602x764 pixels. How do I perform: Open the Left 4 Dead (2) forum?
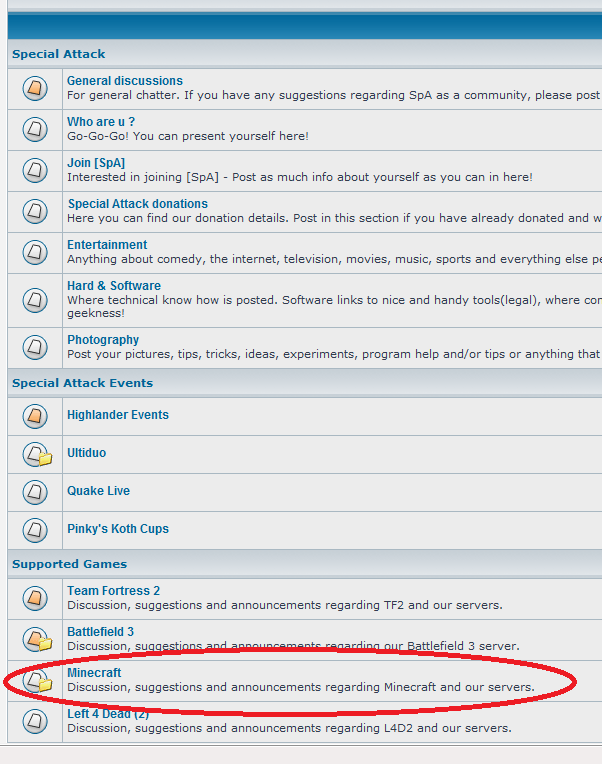[x=108, y=714]
